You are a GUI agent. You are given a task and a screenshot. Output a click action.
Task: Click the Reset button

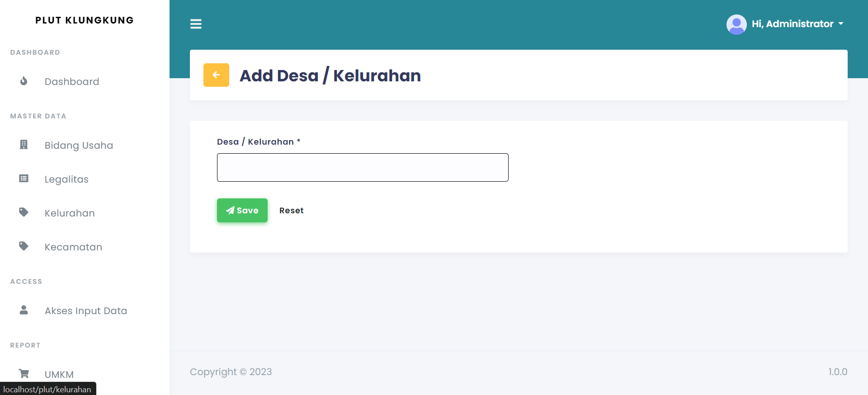click(x=291, y=211)
